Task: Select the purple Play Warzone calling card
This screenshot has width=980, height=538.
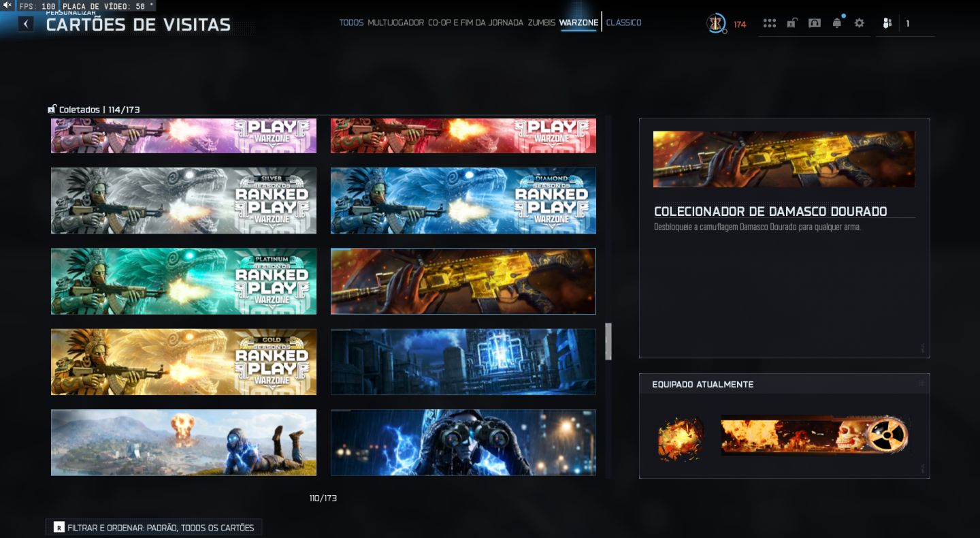Action: click(x=184, y=136)
